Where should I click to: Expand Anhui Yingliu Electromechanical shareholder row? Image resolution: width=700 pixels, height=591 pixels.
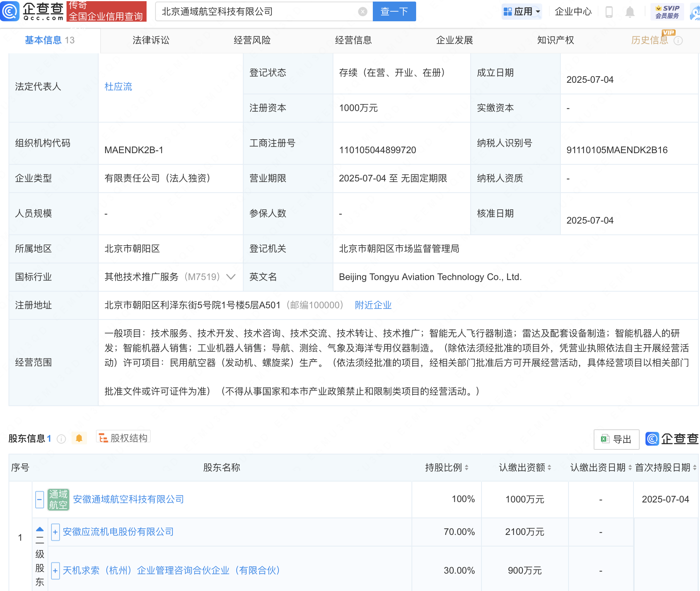[55, 532]
